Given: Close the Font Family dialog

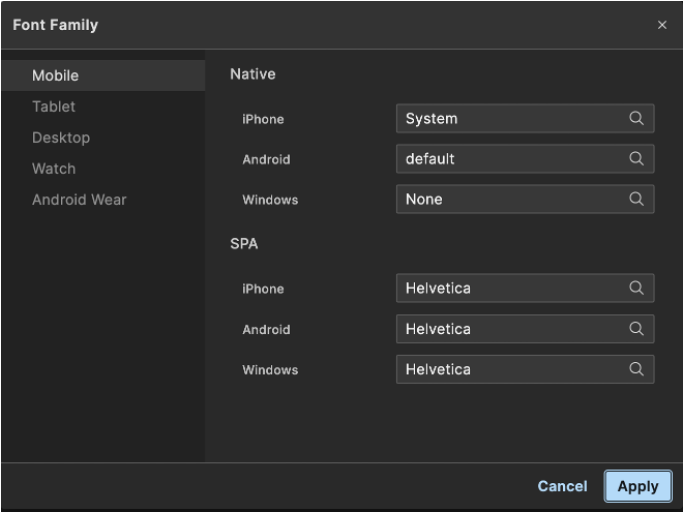Looking at the screenshot, I should click(x=662, y=25).
